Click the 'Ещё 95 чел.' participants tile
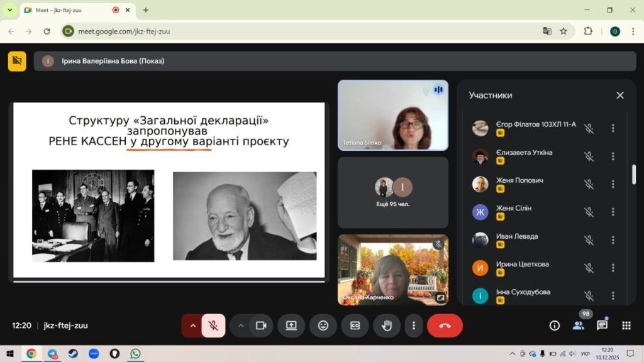Screen dimensions: 644x362 pyautogui.click(x=392, y=192)
